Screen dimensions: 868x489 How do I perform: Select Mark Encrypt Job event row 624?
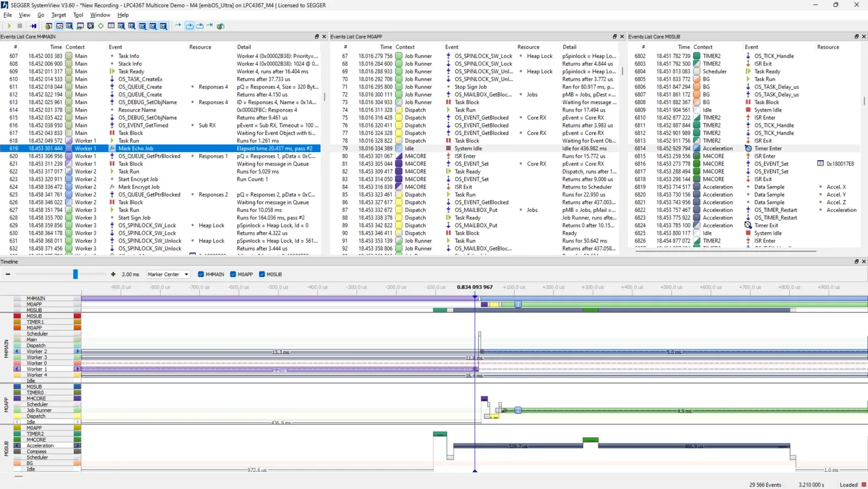point(139,187)
